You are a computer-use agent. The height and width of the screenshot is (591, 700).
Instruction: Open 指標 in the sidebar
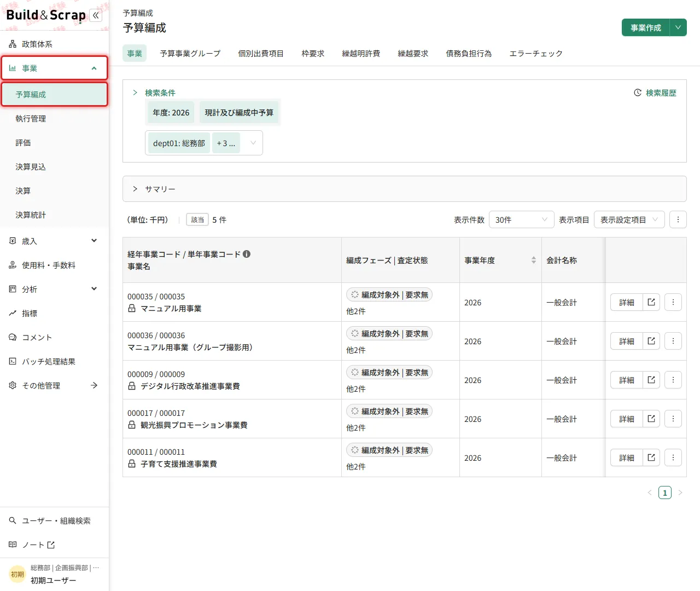pos(55,314)
